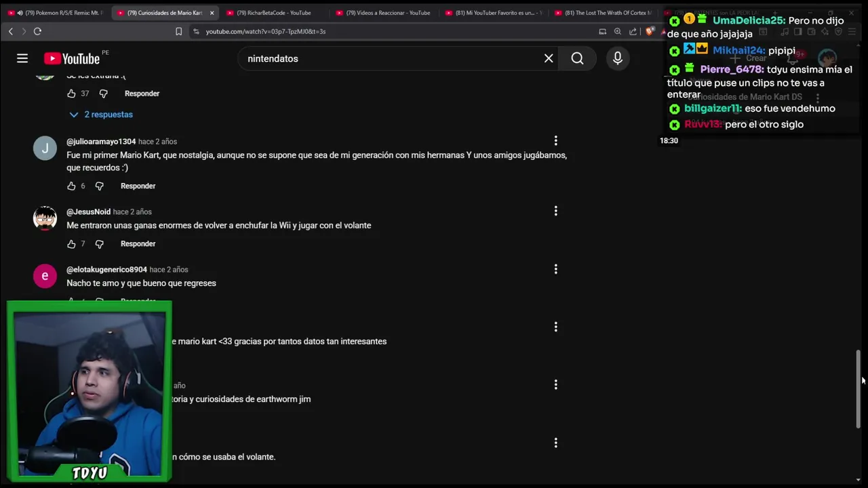Like the comment by @JesusNoid

(x=71, y=244)
